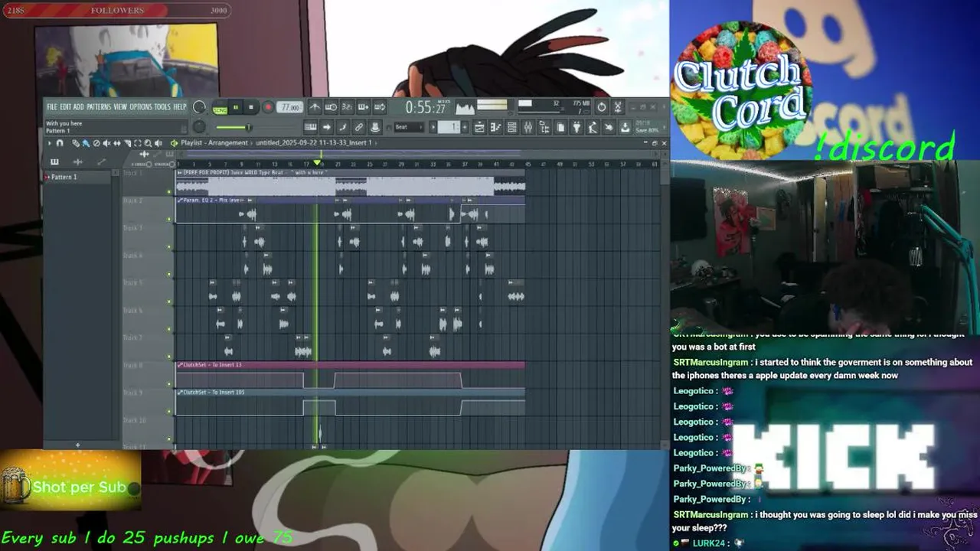Select the dashed-square select tool
This screenshot has height=551, width=980.
click(x=138, y=143)
